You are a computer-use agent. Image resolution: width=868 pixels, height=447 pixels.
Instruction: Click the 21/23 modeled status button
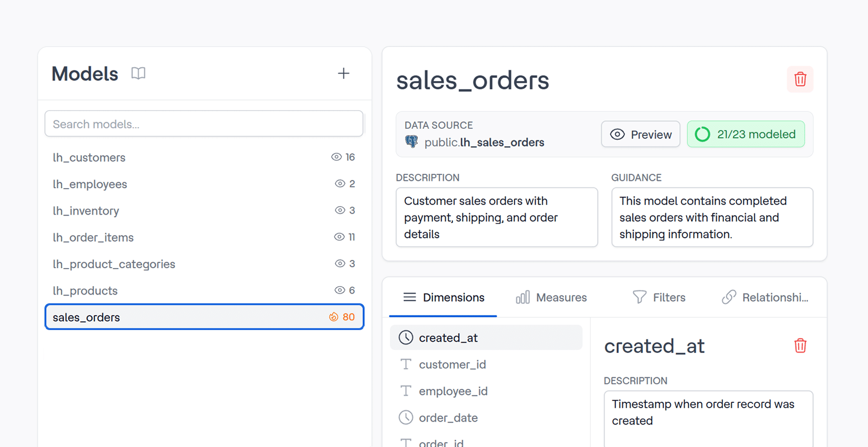(746, 134)
